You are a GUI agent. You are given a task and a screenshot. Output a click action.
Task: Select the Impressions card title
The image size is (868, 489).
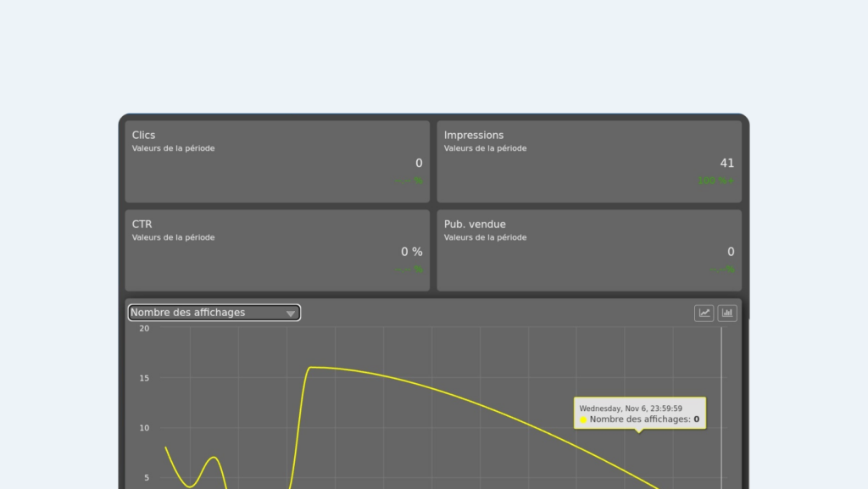tap(474, 135)
